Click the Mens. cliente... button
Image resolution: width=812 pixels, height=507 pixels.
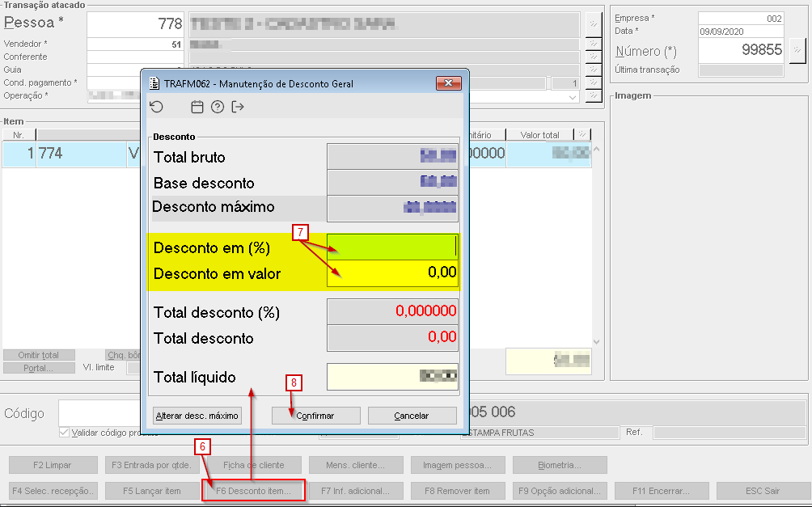tap(356, 465)
